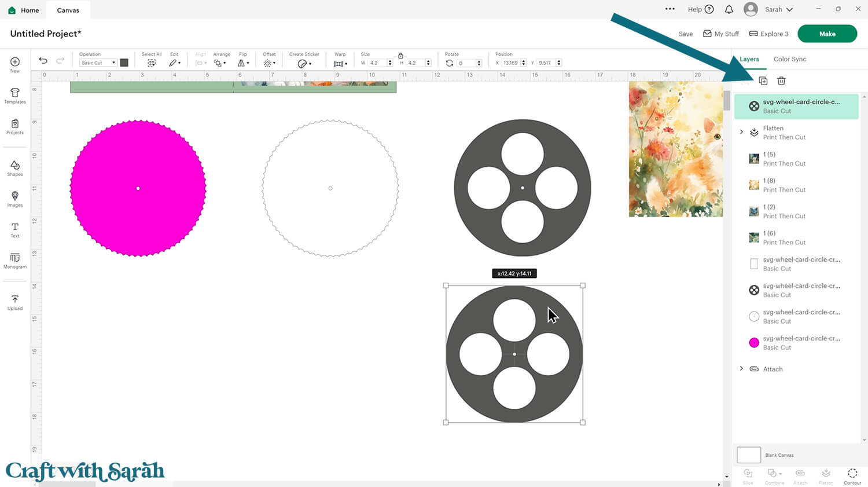Open the Arrange dropdown

(220, 63)
